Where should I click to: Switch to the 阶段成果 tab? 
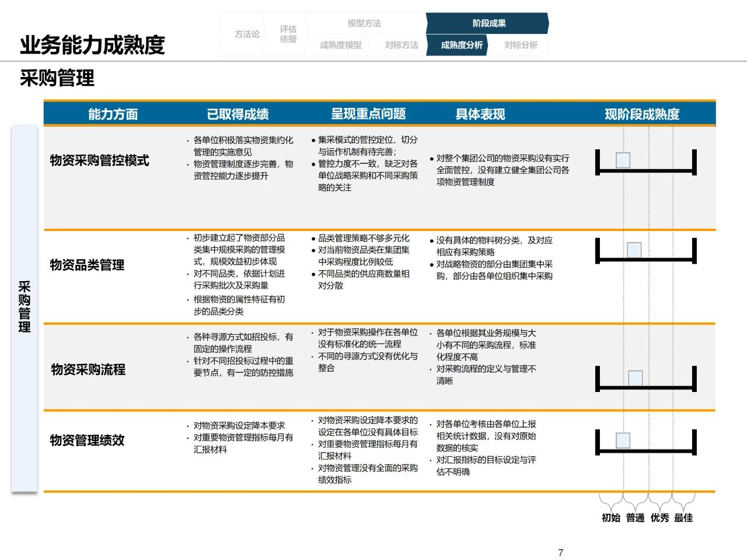pyautogui.click(x=488, y=23)
